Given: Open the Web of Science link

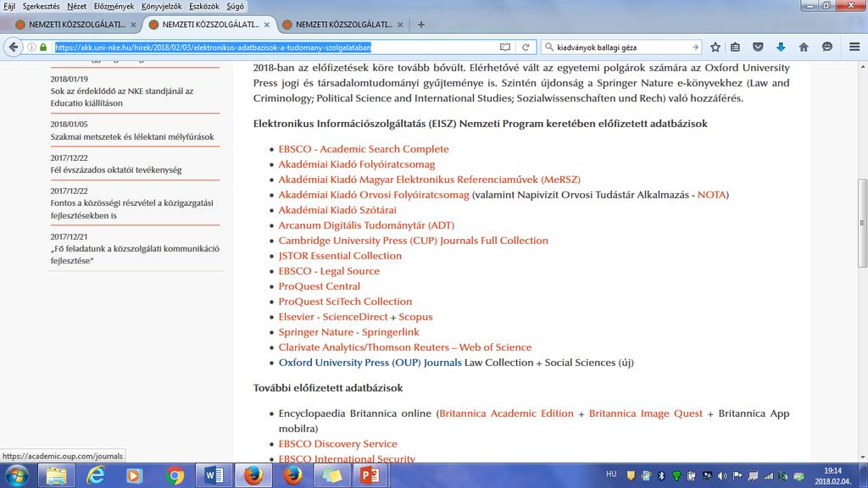Looking at the screenshot, I should tap(404, 347).
